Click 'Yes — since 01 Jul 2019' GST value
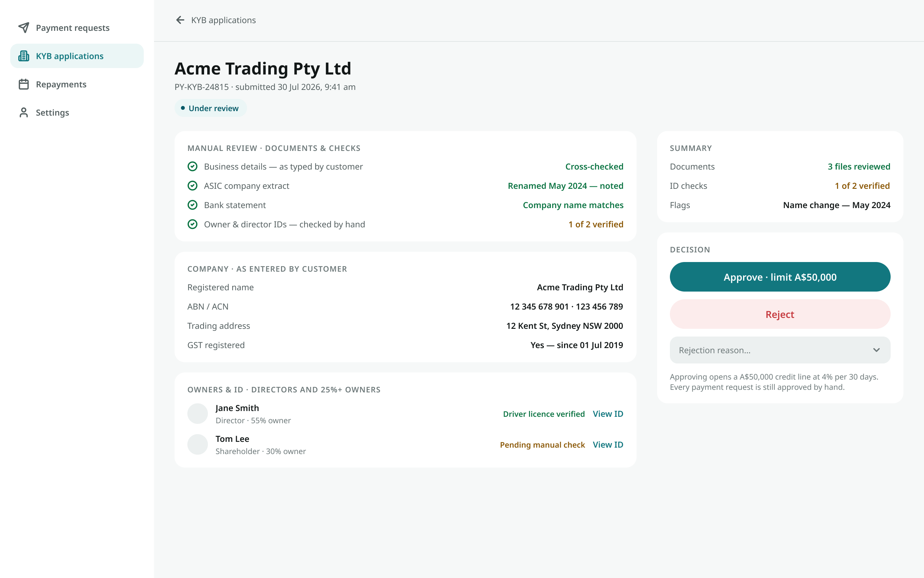Screen dimensions: 924x578 tap(577, 345)
